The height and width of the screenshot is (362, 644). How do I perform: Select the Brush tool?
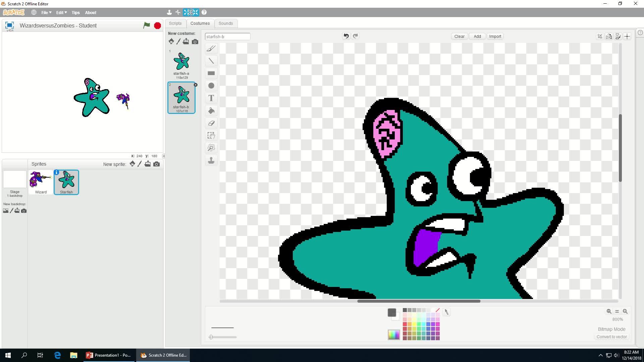tap(211, 49)
